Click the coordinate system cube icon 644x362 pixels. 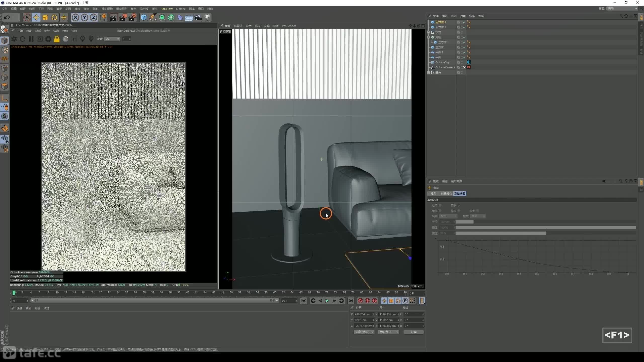(103, 17)
